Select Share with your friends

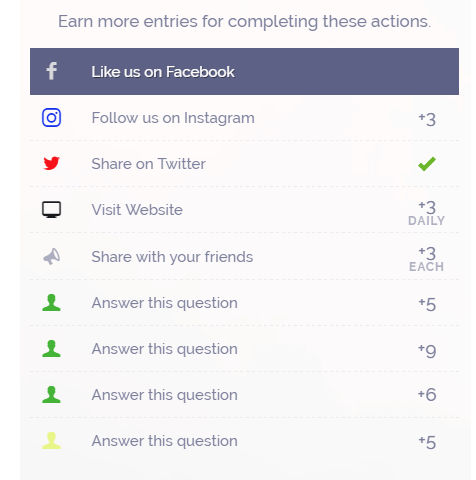coord(244,256)
